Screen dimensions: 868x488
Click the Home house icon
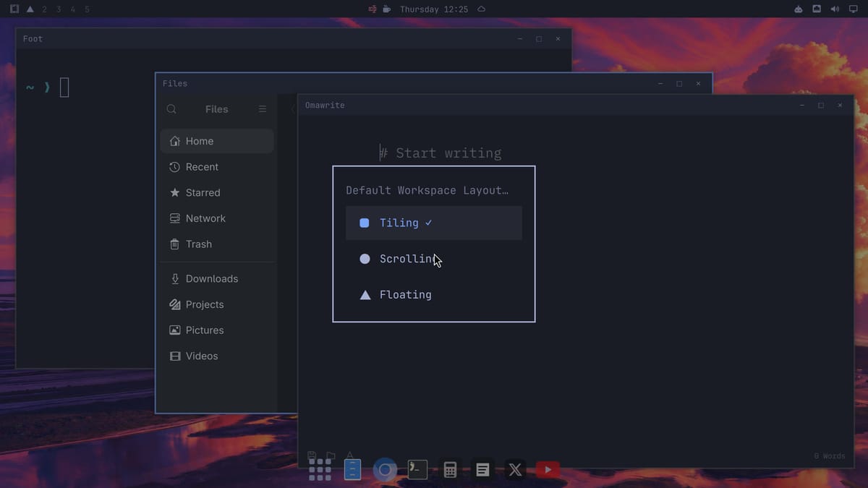click(174, 141)
